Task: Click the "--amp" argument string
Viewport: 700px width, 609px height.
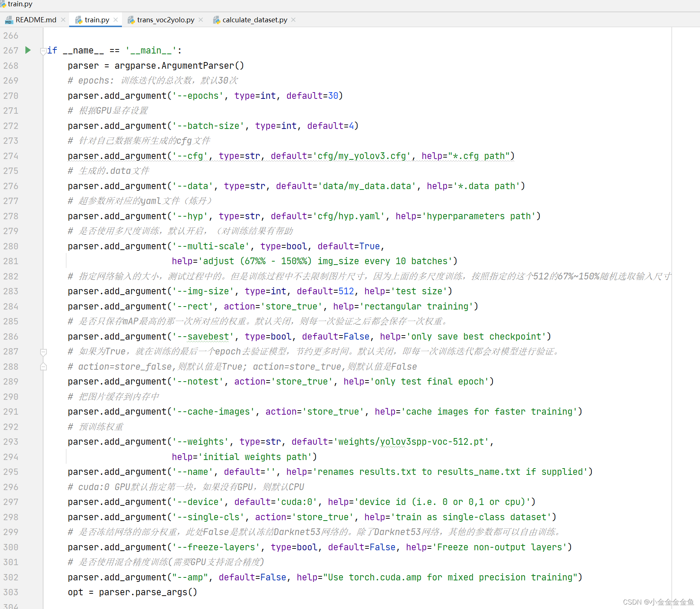Action: (x=190, y=577)
